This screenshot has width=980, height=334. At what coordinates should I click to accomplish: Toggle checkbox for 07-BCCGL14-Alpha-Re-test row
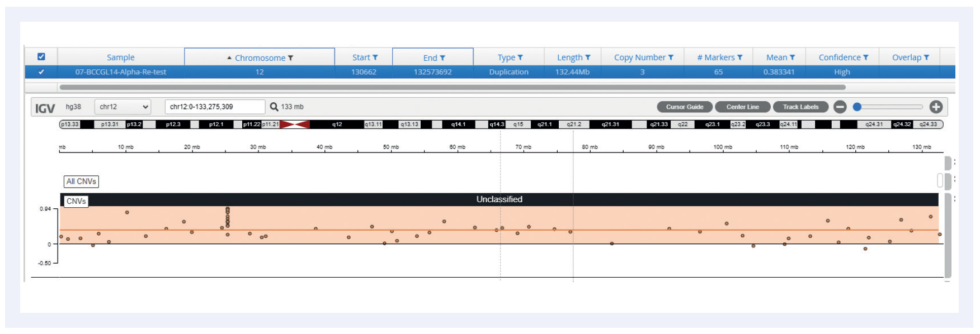point(41,72)
